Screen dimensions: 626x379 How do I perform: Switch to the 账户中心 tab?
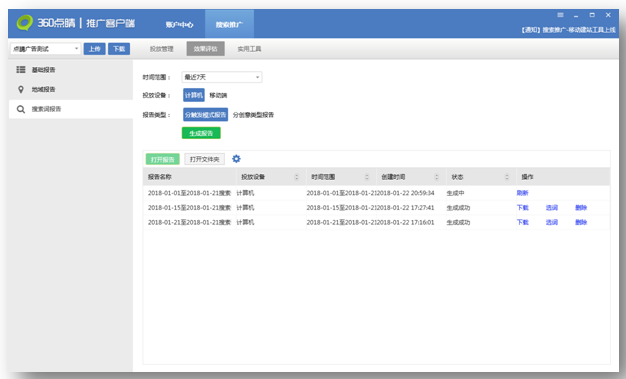tap(179, 24)
